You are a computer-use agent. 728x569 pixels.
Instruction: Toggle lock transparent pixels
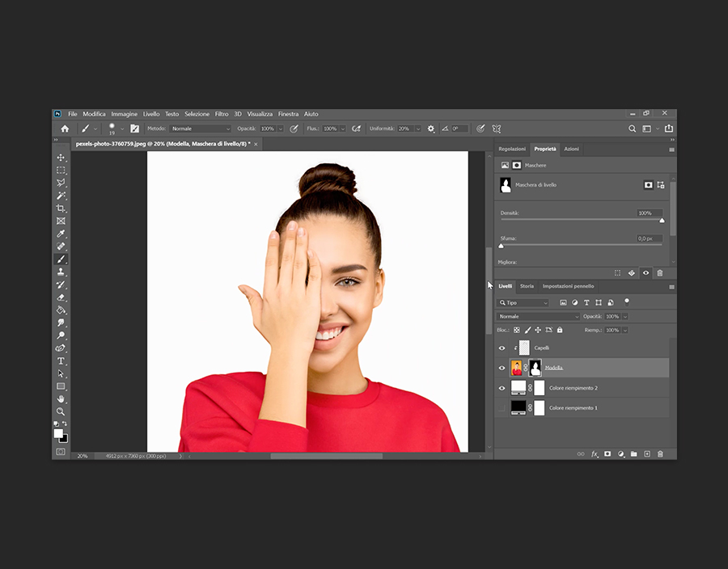click(517, 331)
